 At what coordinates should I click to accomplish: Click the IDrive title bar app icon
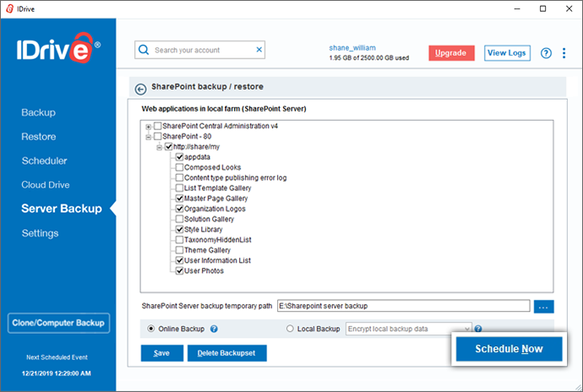point(9,8)
